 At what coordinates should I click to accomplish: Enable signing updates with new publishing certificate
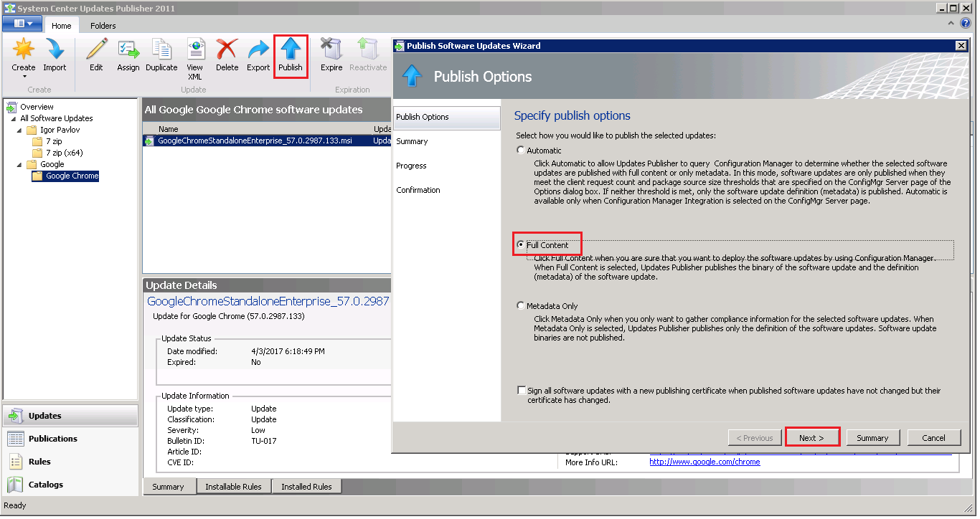[x=522, y=390]
